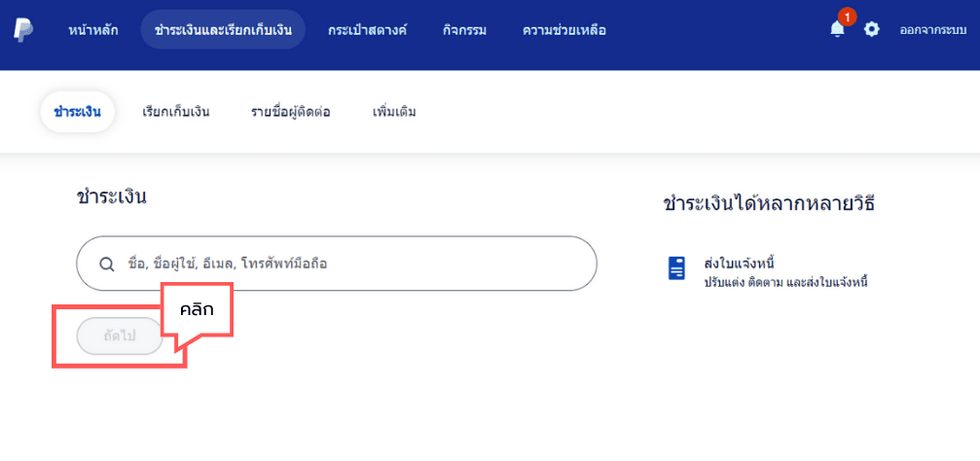Viewport: 980px width, 461px height.
Task: Click the magnifier icon in search field
Action: [107, 264]
